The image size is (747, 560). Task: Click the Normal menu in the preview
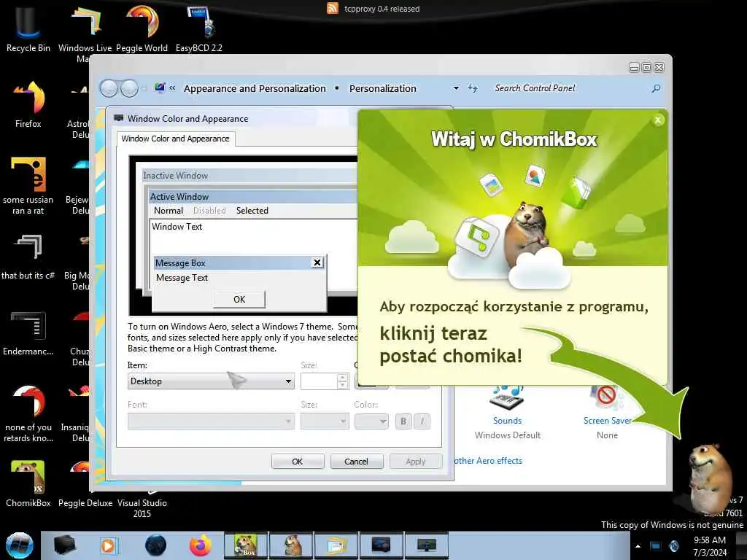coord(169,211)
